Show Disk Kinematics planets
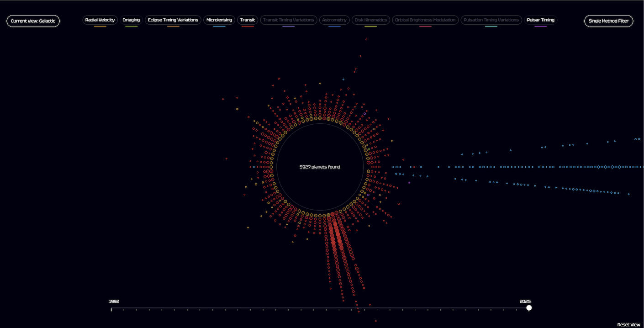 coord(371,20)
